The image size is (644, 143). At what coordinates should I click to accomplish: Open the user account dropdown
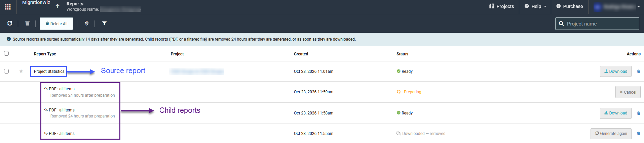pyautogui.click(x=617, y=7)
